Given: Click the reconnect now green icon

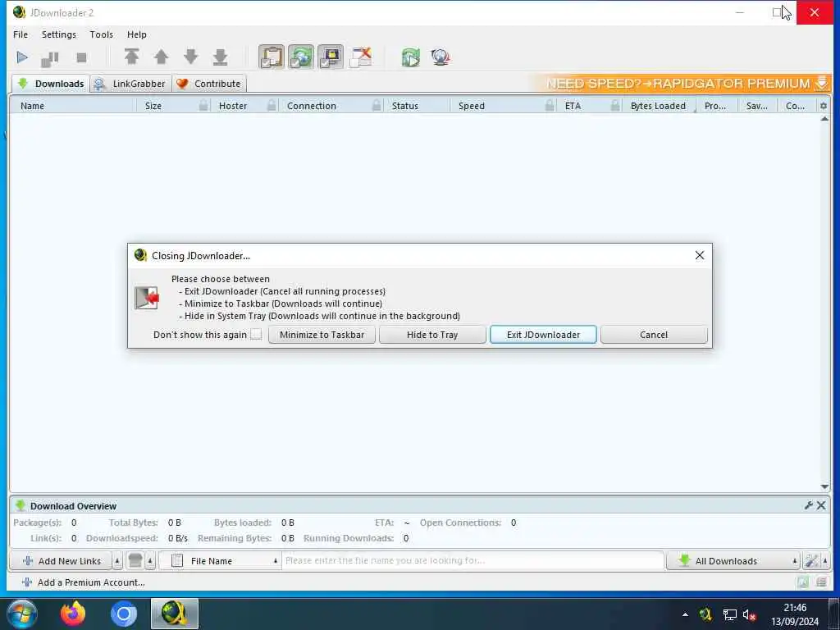Looking at the screenshot, I should pos(411,57).
